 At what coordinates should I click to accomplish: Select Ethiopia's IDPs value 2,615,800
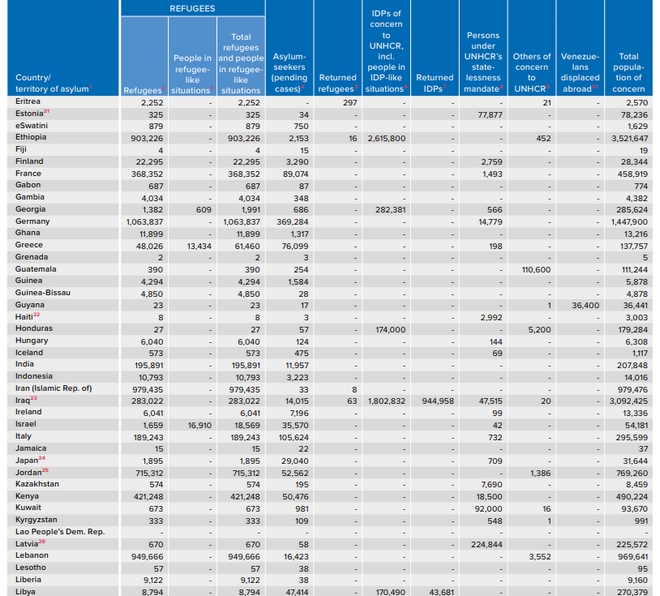pos(386,138)
